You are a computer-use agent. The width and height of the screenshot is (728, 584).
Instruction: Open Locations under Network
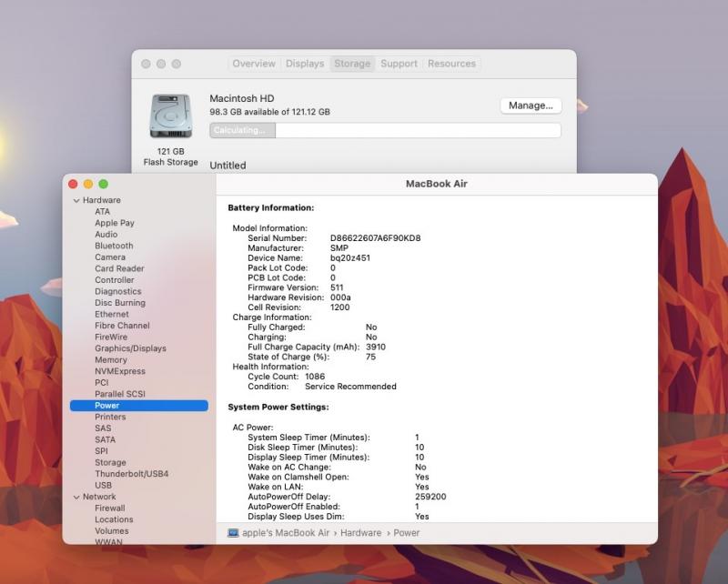(114, 519)
